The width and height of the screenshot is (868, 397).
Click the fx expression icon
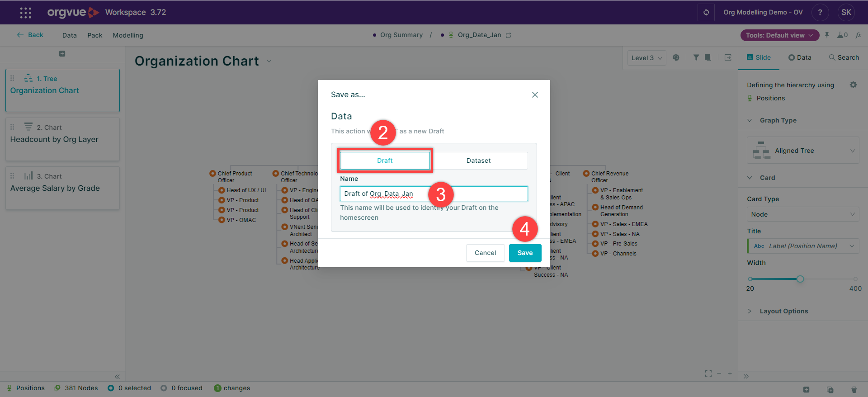[858, 35]
